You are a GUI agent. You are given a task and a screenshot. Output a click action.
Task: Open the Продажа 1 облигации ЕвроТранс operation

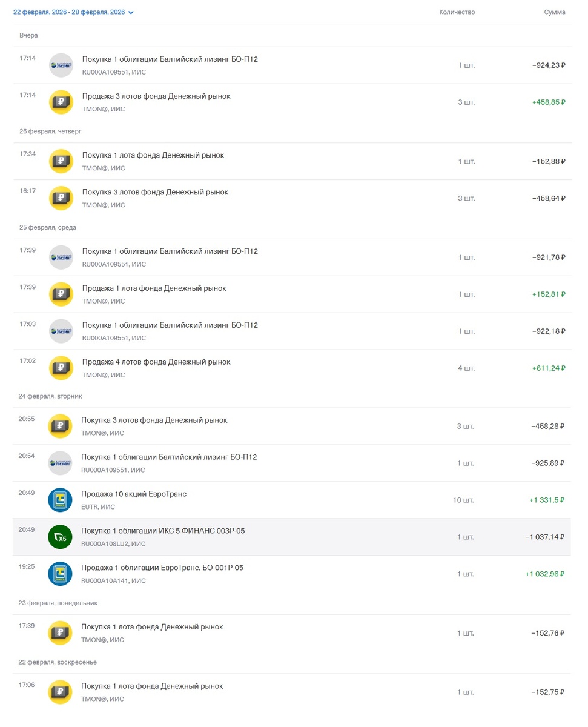162,568
